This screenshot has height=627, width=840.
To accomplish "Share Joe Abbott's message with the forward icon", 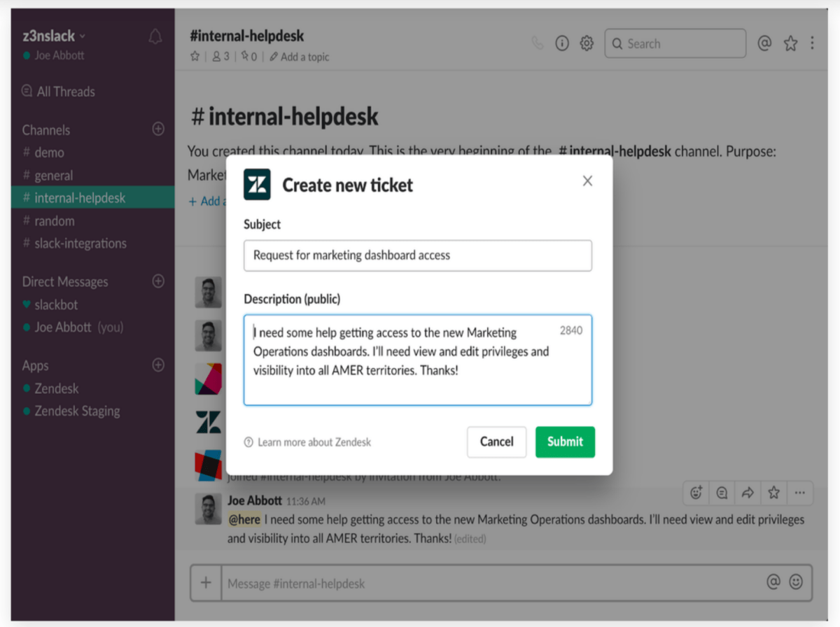I will [747, 493].
